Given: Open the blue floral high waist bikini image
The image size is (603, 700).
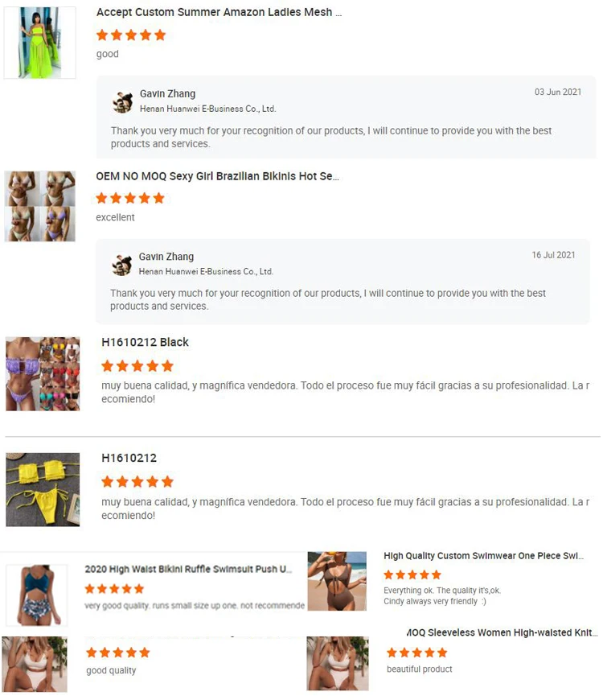Looking at the screenshot, I should coord(36,595).
